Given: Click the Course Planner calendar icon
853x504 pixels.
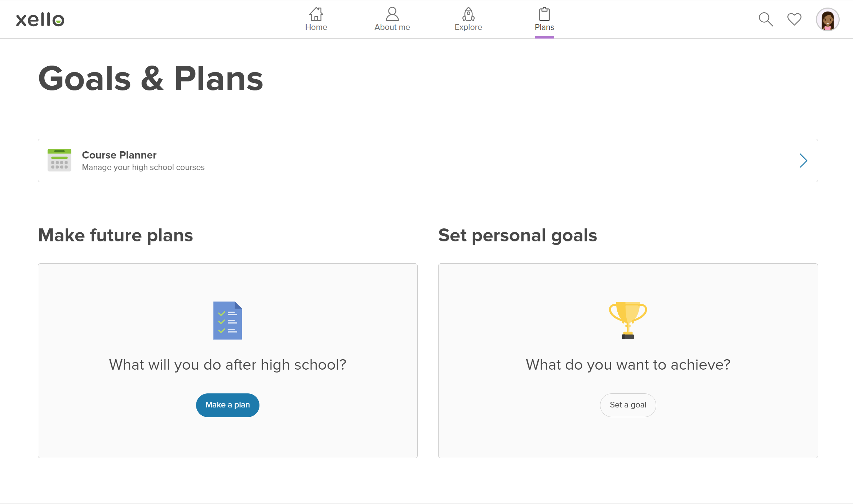Looking at the screenshot, I should [59, 160].
